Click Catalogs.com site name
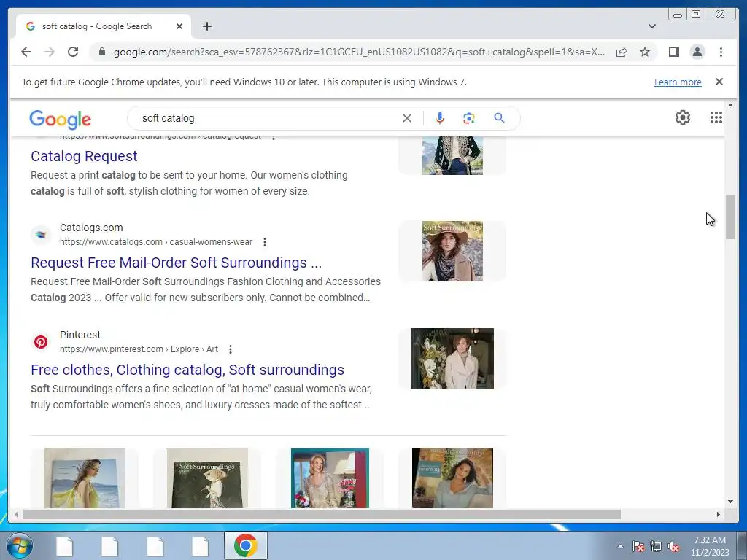 91,227
